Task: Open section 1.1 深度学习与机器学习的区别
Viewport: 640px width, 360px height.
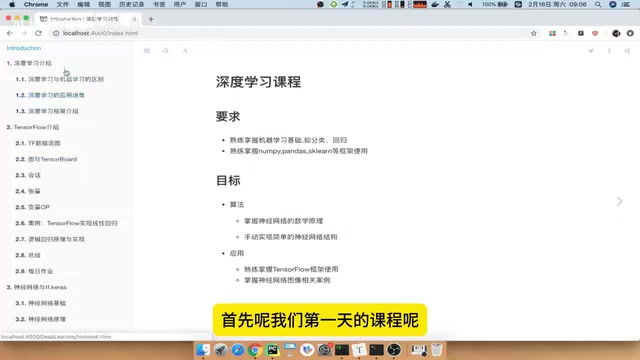Action: coord(60,79)
